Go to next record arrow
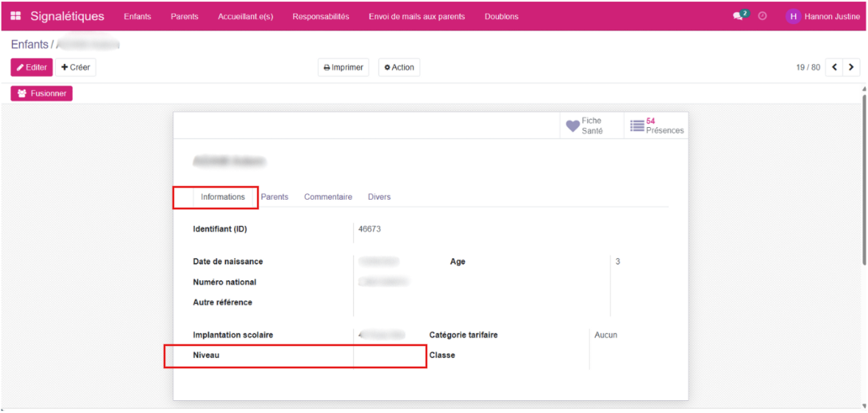 (x=851, y=68)
